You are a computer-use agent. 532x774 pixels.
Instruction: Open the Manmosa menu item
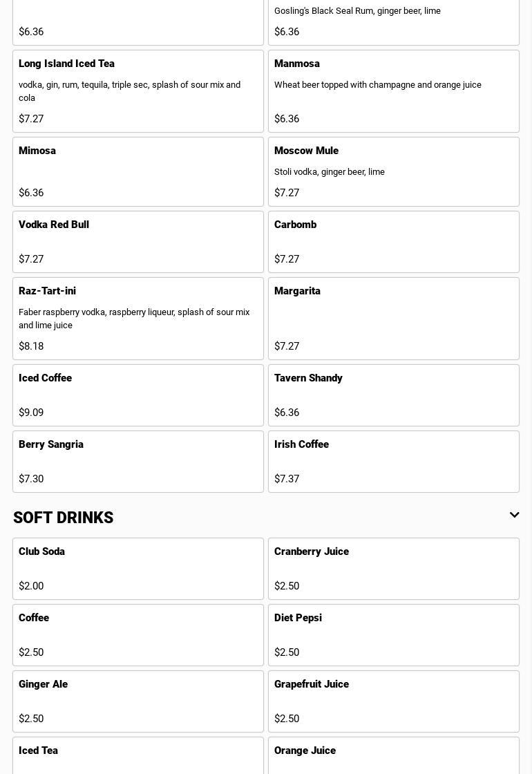(x=394, y=91)
